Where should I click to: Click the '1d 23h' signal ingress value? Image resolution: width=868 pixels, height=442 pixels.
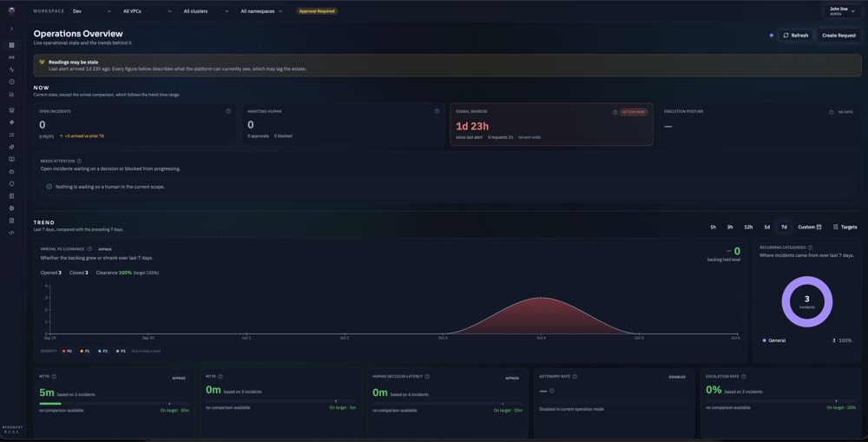(x=472, y=126)
